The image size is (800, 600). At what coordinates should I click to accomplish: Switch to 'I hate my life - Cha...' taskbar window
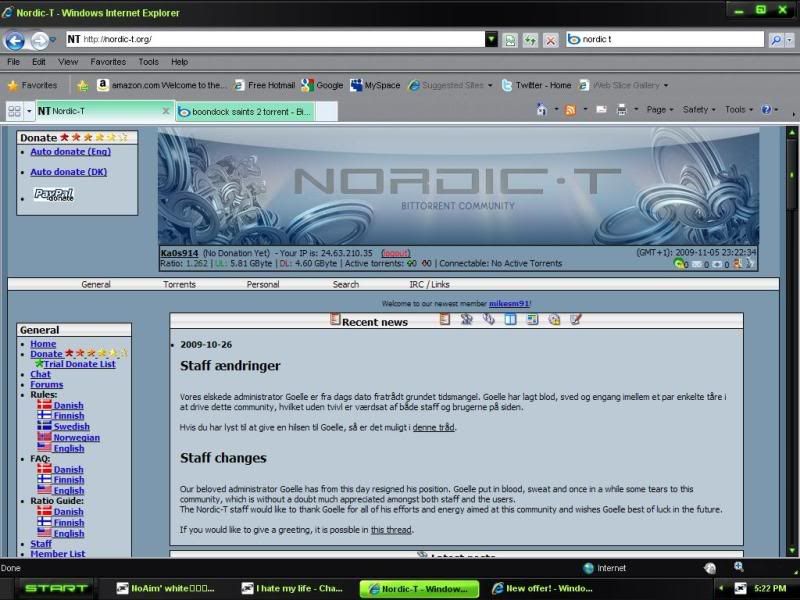pos(292,588)
